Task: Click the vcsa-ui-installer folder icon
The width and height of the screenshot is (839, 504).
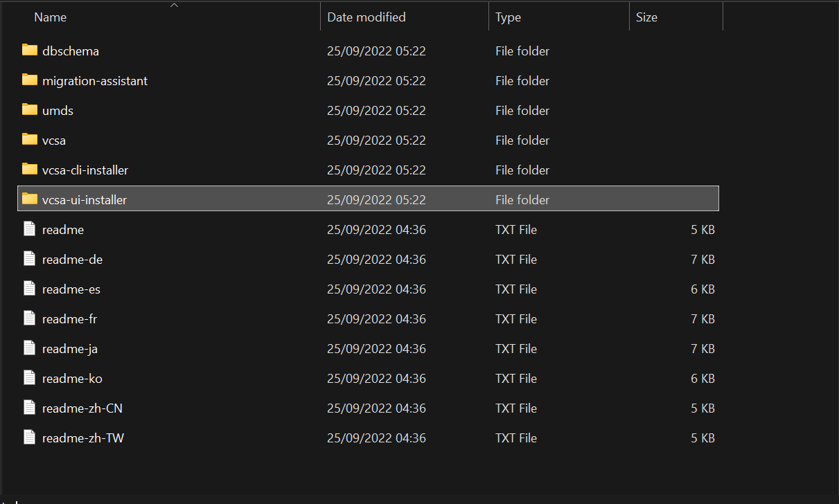Action: pyautogui.click(x=29, y=199)
